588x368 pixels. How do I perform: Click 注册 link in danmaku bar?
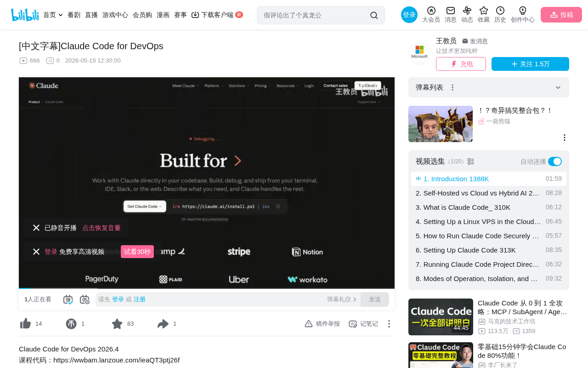(140, 299)
